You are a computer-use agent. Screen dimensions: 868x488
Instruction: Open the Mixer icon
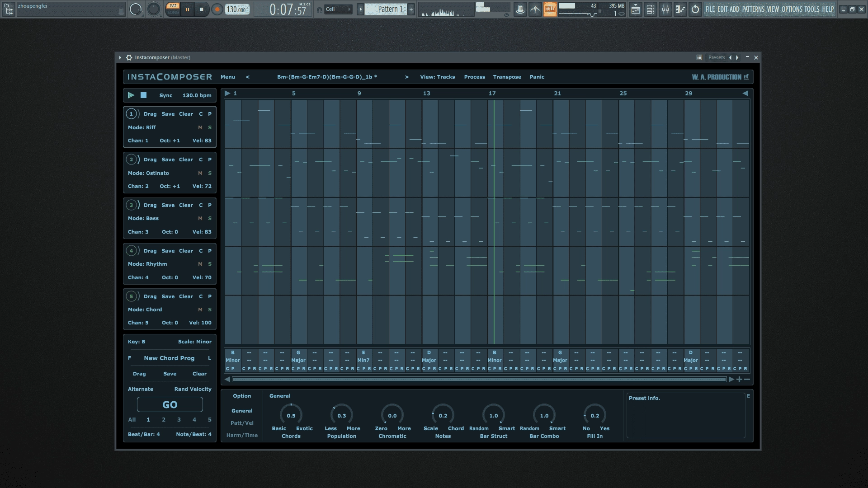click(665, 9)
